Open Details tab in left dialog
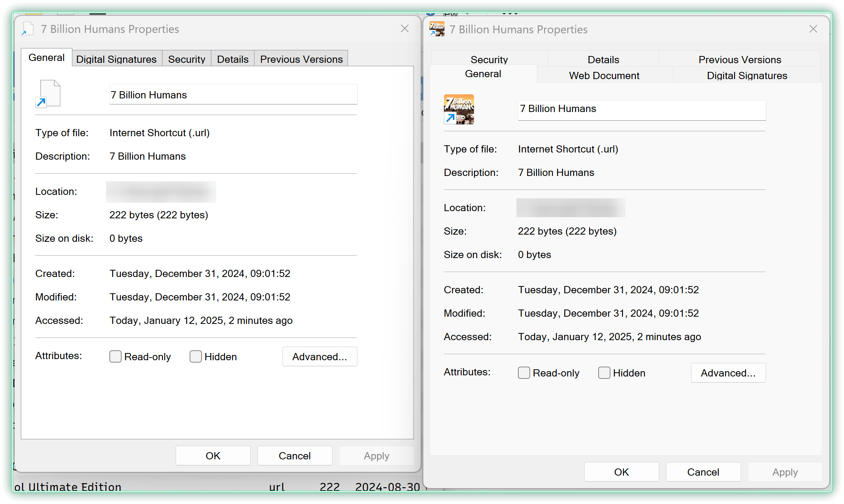The height and width of the screenshot is (504, 844). tap(233, 59)
